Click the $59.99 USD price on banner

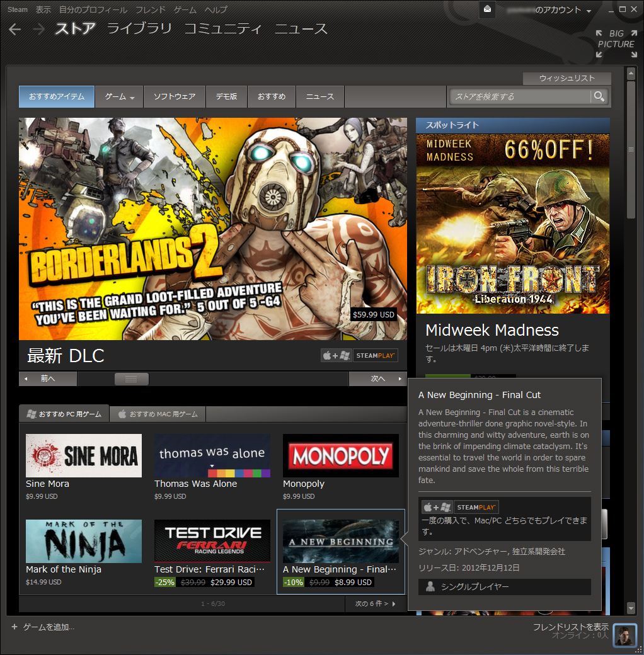pyautogui.click(x=373, y=314)
